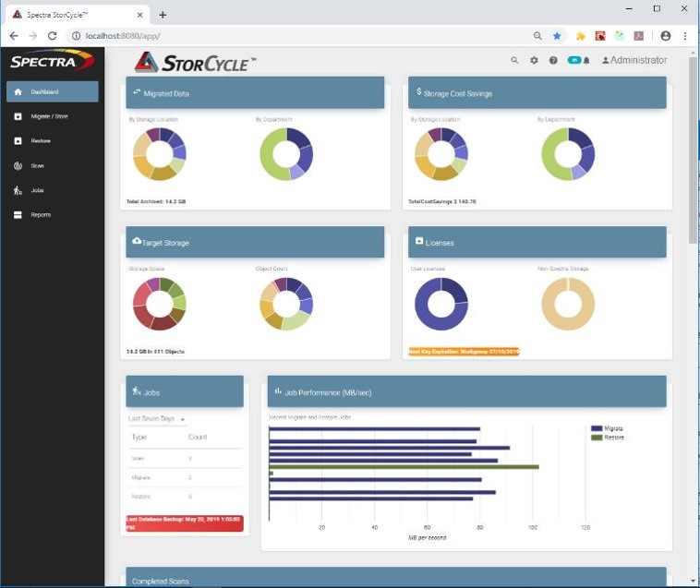The width and height of the screenshot is (700, 588).
Task: Click the Object Count donut chart
Action: (x=286, y=304)
